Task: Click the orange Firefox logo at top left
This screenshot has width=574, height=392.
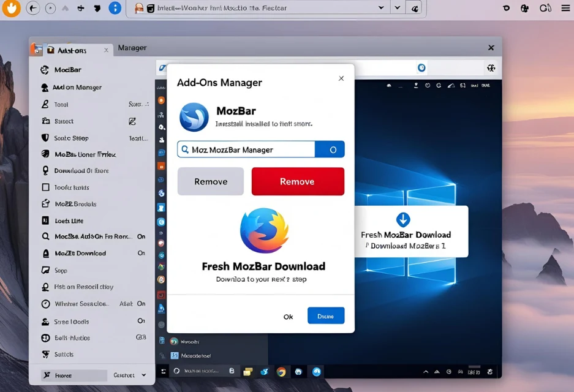Action: click(12, 8)
